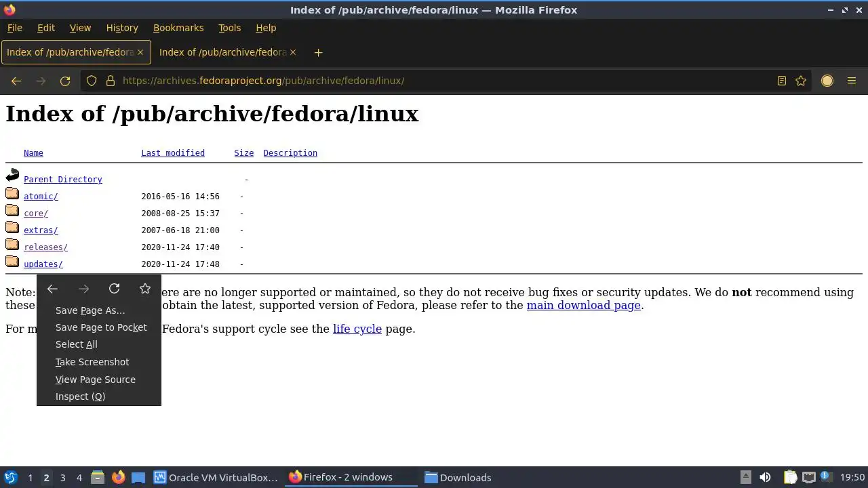The image size is (868, 488).
Task: Select the first browser tab
Action: 75,52
